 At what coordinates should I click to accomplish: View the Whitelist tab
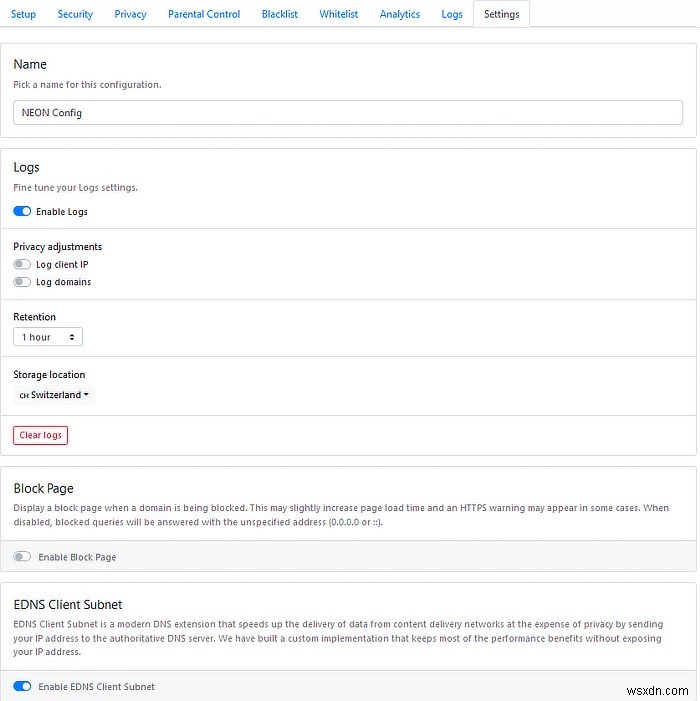tap(337, 14)
